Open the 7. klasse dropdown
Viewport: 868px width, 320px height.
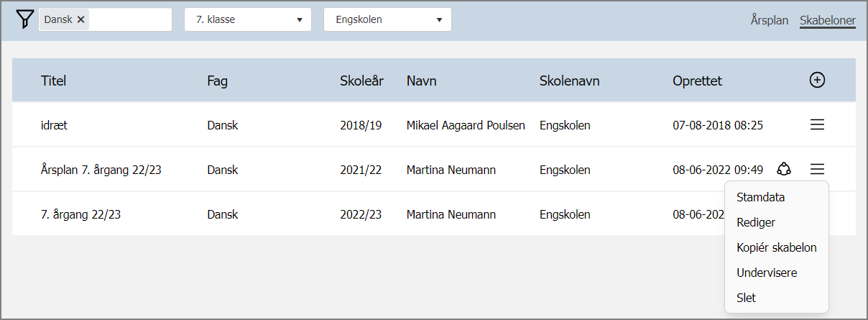pyautogui.click(x=248, y=19)
